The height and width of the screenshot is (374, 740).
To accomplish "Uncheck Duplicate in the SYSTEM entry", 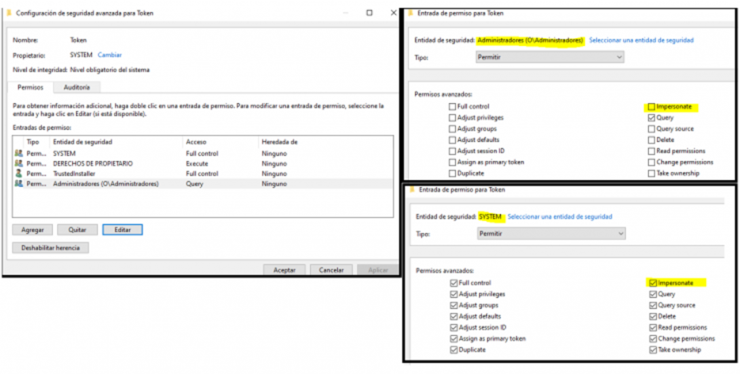I will (x=454, y=350).
